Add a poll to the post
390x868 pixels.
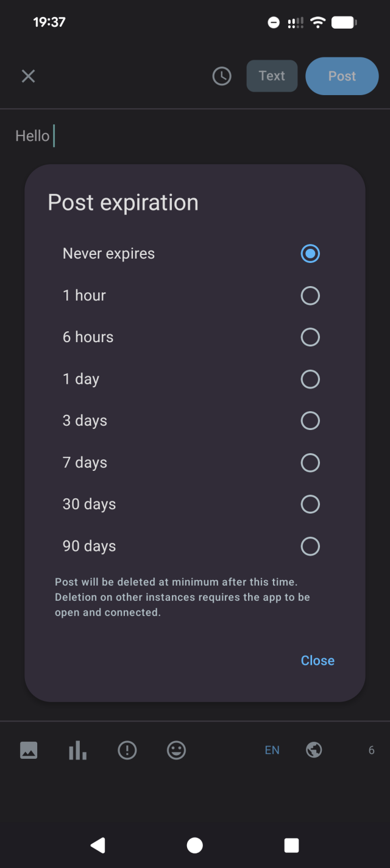click(77, 750)
